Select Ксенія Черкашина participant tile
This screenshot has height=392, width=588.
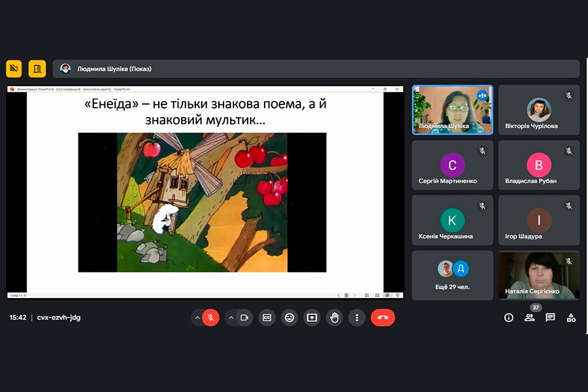pyautogui.click(x=453, y=220)
